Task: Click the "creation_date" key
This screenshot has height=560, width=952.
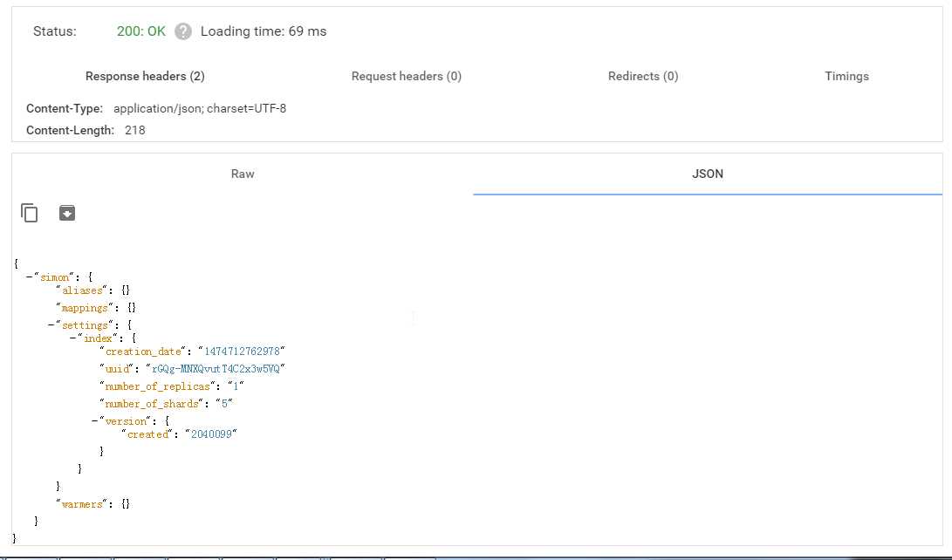Action: click(143, 352)
